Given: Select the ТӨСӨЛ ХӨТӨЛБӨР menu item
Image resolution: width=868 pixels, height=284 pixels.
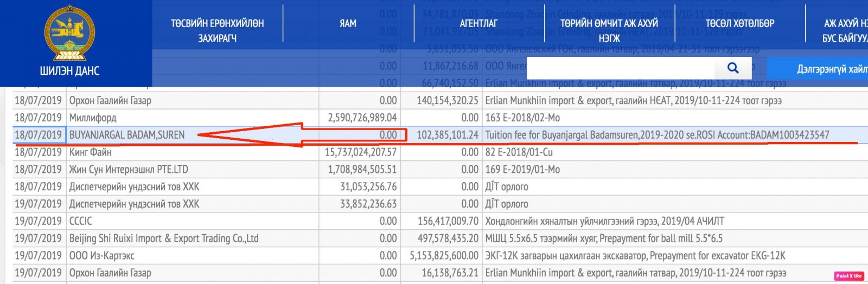Looking at the screenshot, I should (x=739, y=23).
